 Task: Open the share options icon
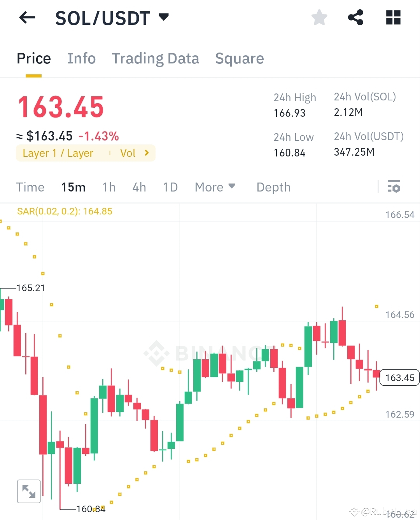tap(355, 18)
